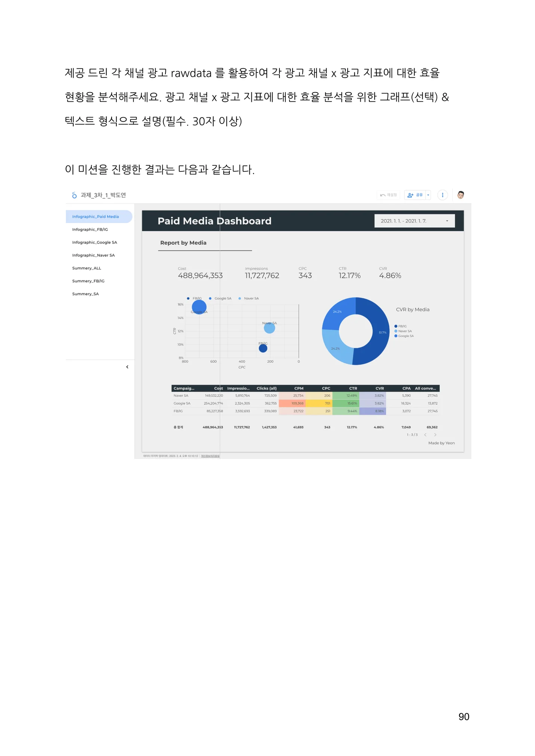Image resolution: width=535 pixels, height=756 pixels.
Task: Open the three-dot more options menu
Action: 443,195
